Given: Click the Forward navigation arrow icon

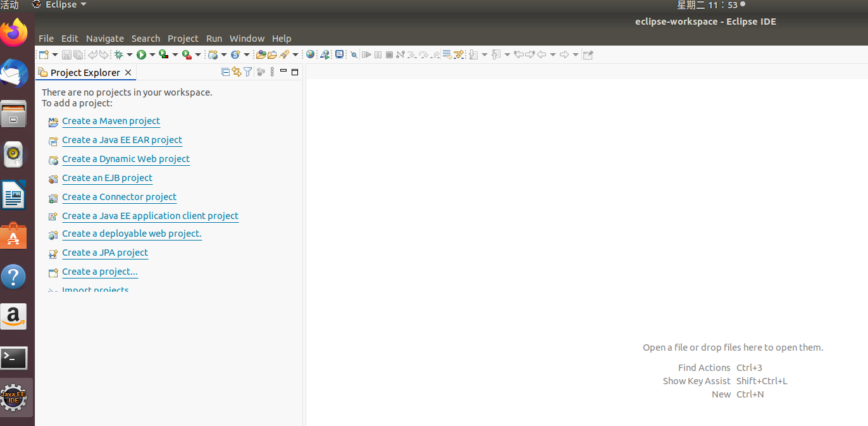Looking at the screenshot, I should 564,54.
